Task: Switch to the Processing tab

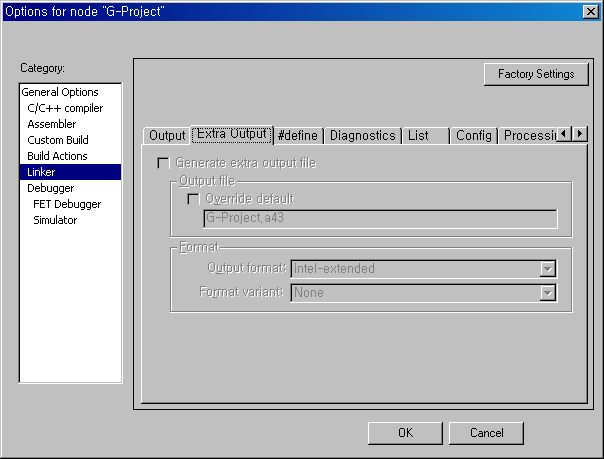Action: point(528,136)
